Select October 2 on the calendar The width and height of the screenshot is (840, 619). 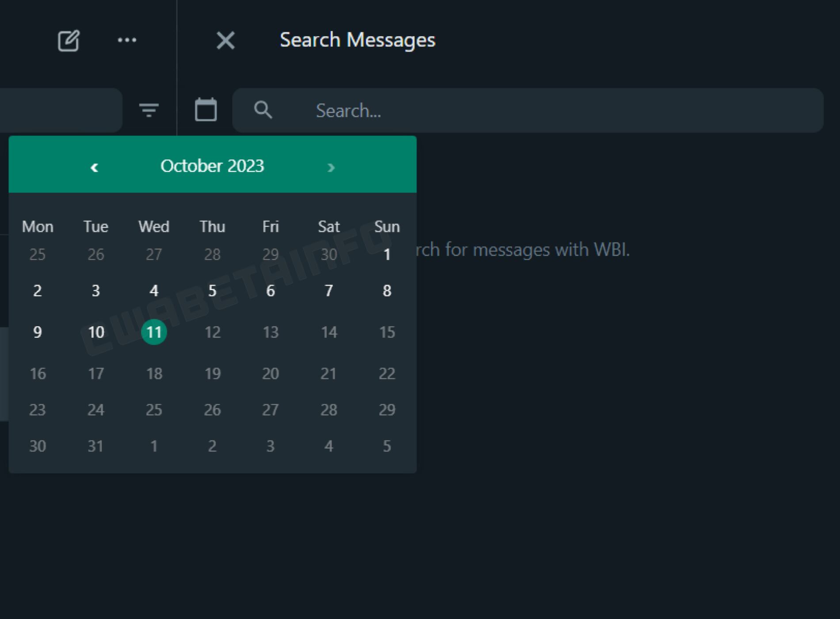click(38, 291)
